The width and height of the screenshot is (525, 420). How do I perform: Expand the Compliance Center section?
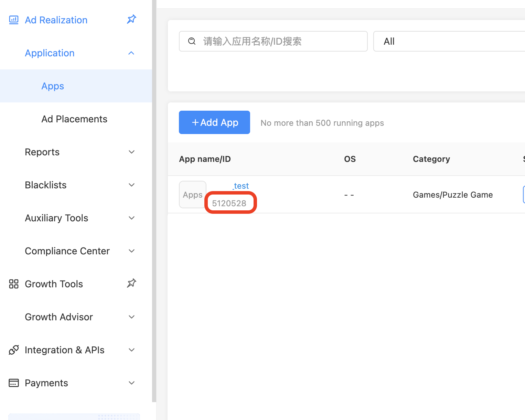click(x=131, y=251)
